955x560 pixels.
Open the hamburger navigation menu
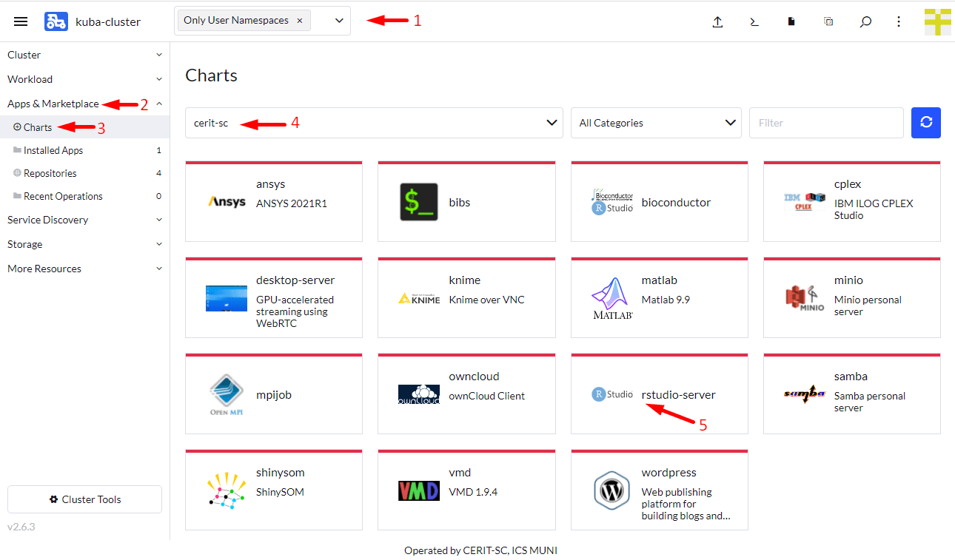[21, 21]
